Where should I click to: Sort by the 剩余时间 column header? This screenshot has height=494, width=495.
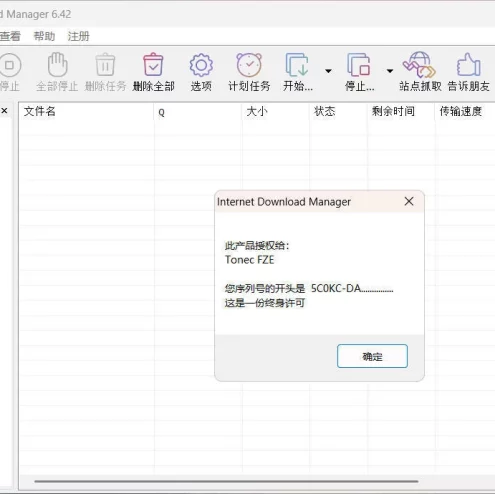click(x=401, y=111)
